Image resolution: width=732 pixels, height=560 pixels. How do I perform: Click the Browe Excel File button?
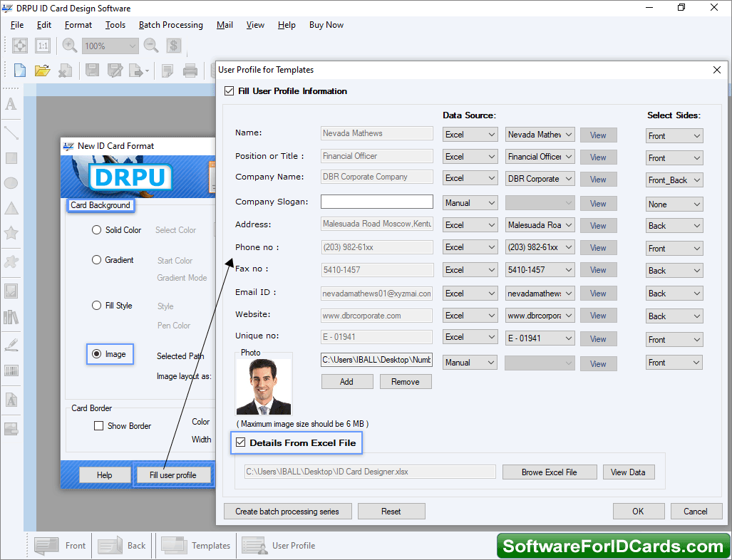click(x=550, y=472)
